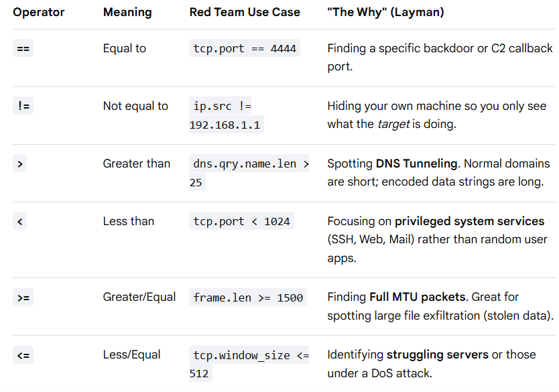Click the > greater than operator chip
The height and width of the screenshot is (392, 559).
coord(20,164)
